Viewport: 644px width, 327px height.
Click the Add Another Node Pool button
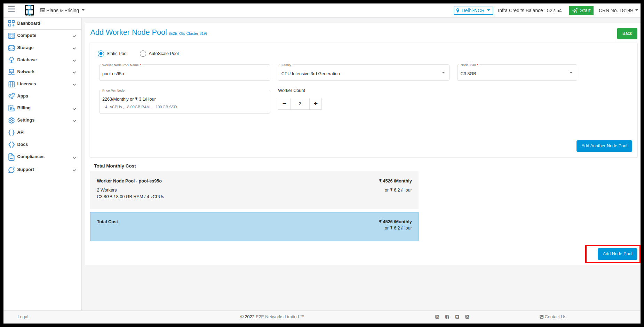point(604,146)
